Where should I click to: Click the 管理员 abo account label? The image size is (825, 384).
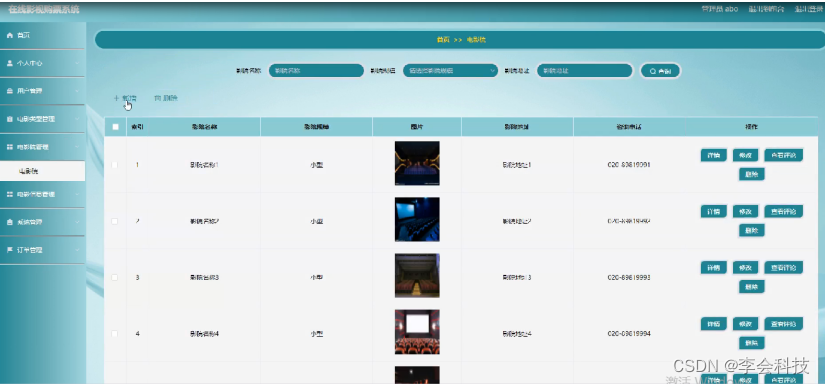[720, 9]
